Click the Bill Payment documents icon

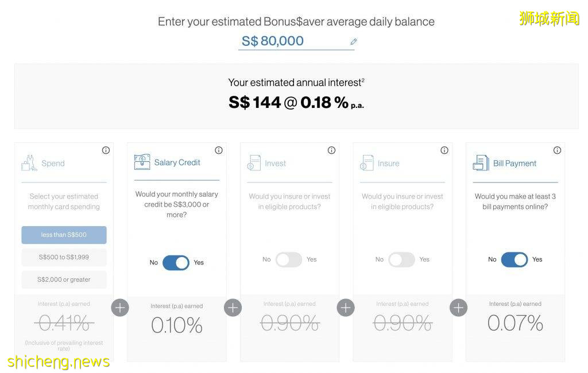(481, 163)
